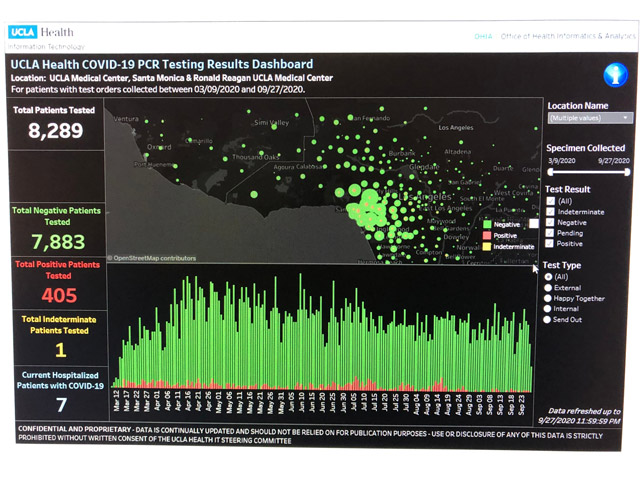Click the blue information icon
The image size is (640, 480).
tap(616, 75)
